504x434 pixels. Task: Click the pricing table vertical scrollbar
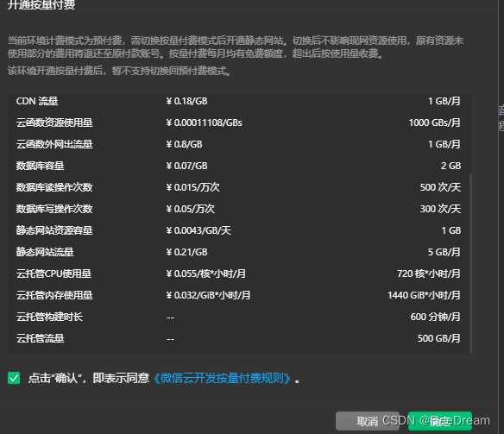470,263
